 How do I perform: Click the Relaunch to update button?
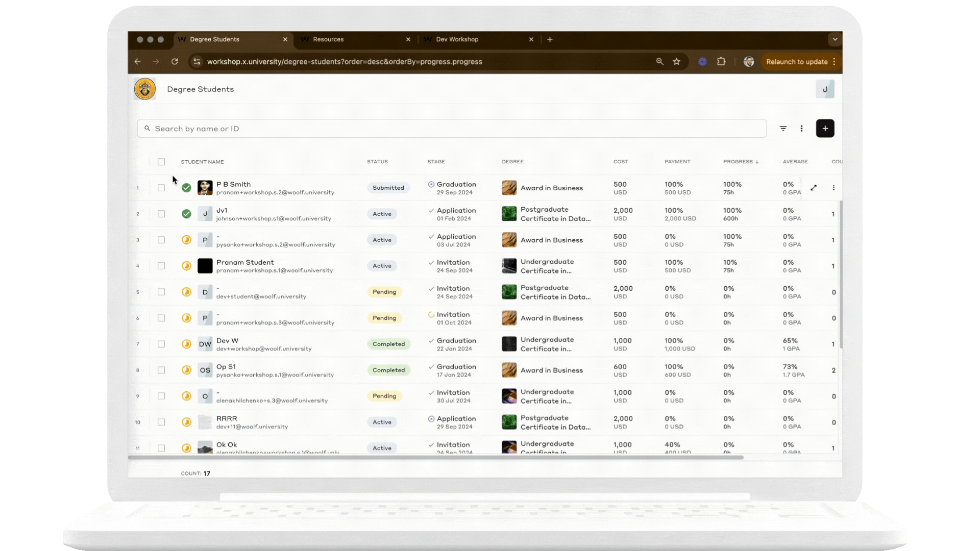coord(796,62)
